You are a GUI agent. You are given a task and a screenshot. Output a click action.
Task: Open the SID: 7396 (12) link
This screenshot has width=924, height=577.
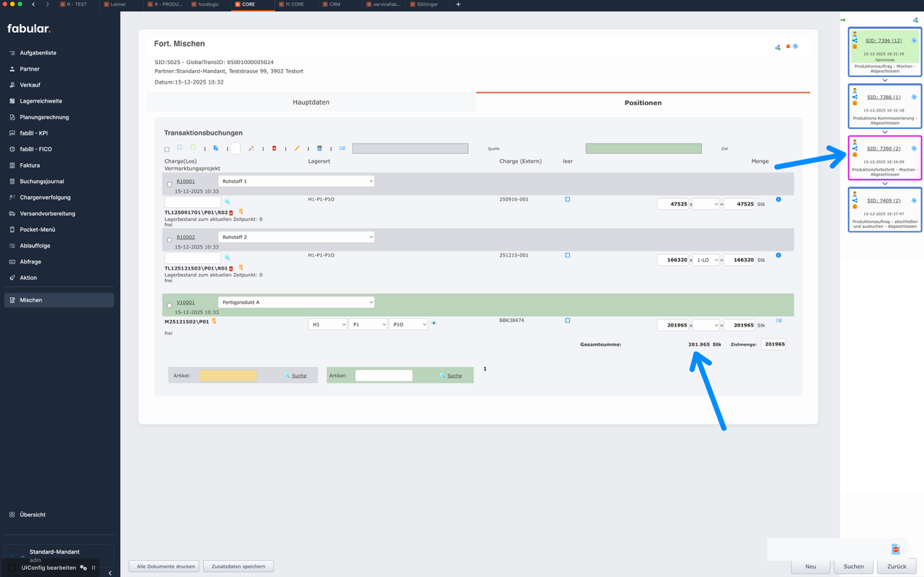tap(883, 41)
